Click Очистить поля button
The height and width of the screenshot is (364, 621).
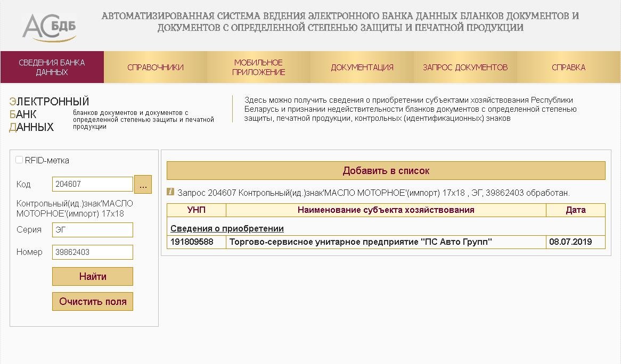pyautogui.click(x=93, y=302)
